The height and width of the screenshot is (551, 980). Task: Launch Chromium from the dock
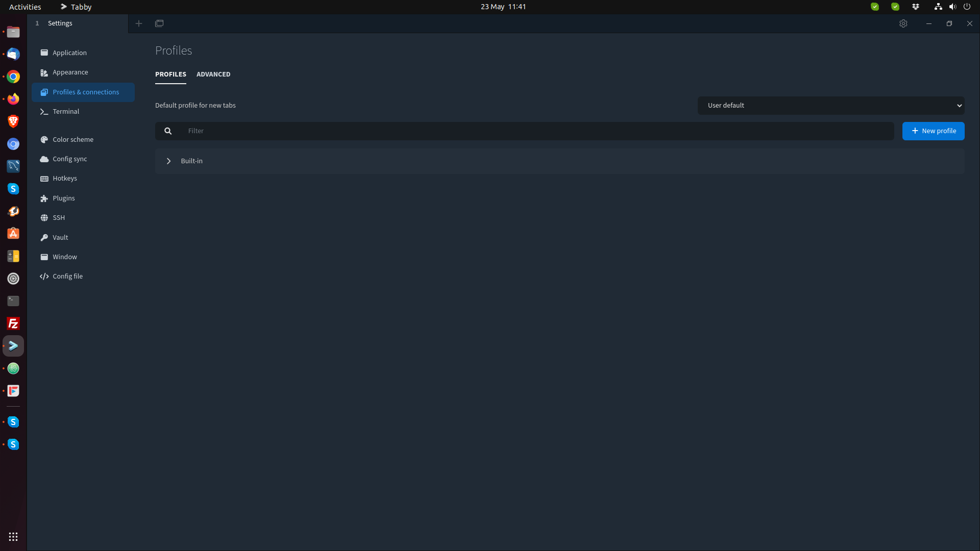pos(13,144)
